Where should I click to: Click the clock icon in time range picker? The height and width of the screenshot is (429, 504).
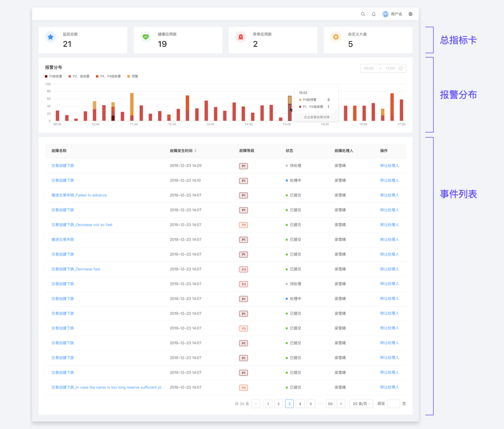(x=401, y=68)
